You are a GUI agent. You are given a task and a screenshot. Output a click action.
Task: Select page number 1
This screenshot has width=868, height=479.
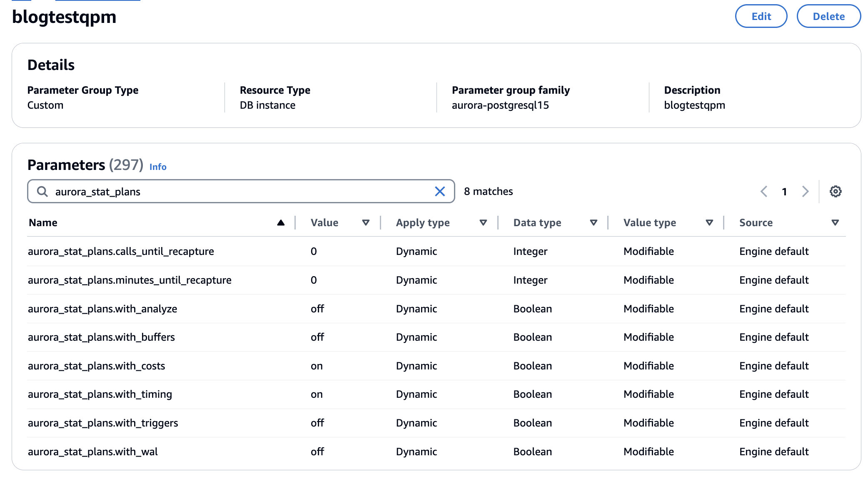click(784, 192)
